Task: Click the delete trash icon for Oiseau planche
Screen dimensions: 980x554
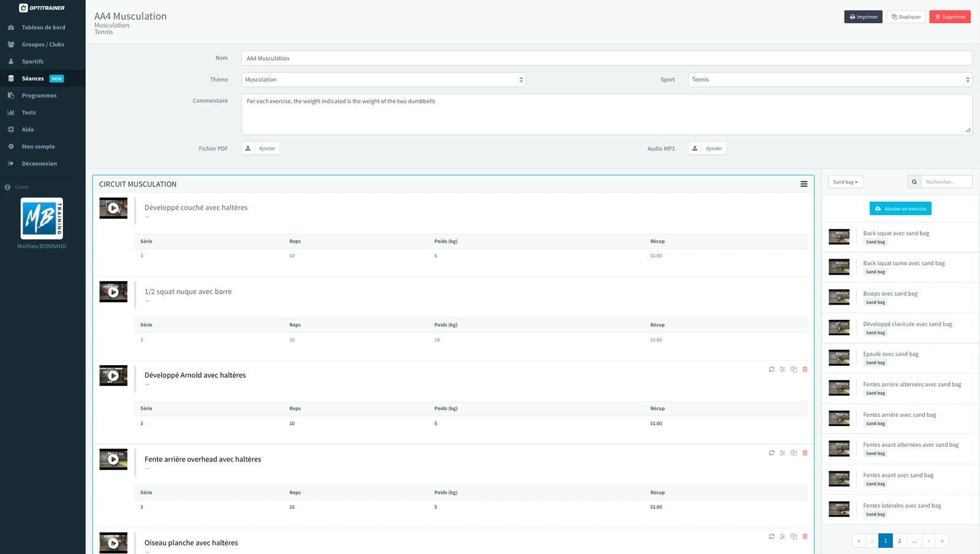Action: [x=805, y=536]
